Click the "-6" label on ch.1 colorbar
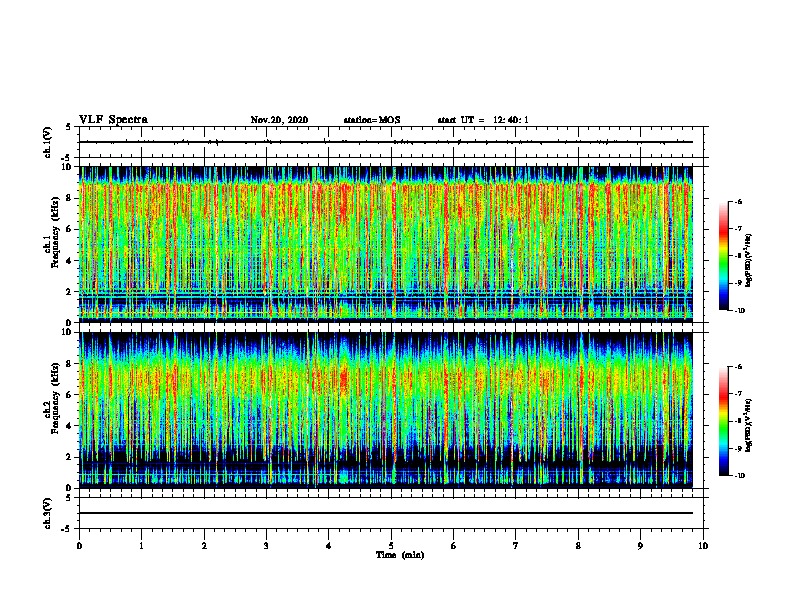The height and width of the screenshot is (612, 792). [x=738, y=202]
